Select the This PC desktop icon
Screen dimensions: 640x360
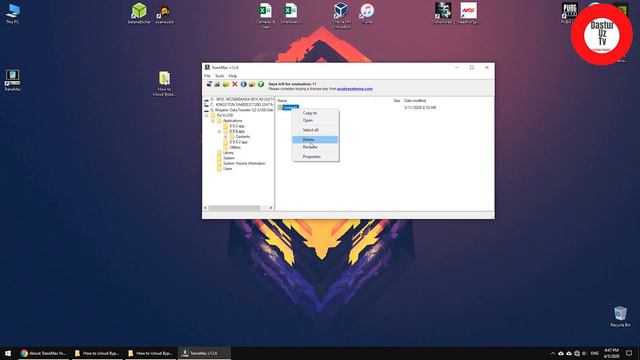[13, 13]
